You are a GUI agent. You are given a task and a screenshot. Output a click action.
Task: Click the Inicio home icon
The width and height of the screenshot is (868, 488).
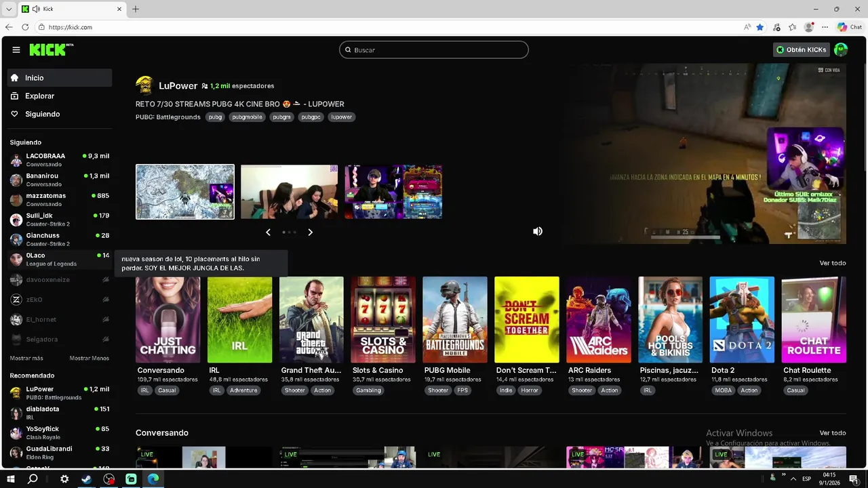(x=14, y=78)
